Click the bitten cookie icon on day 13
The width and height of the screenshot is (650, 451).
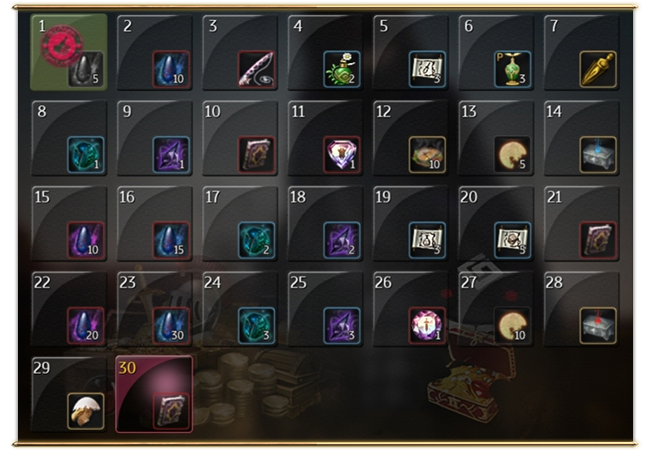513,155
